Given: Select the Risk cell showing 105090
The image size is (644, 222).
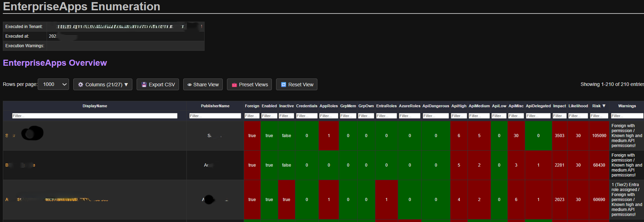Looking at the screenshot, I should tap(599, 136).
